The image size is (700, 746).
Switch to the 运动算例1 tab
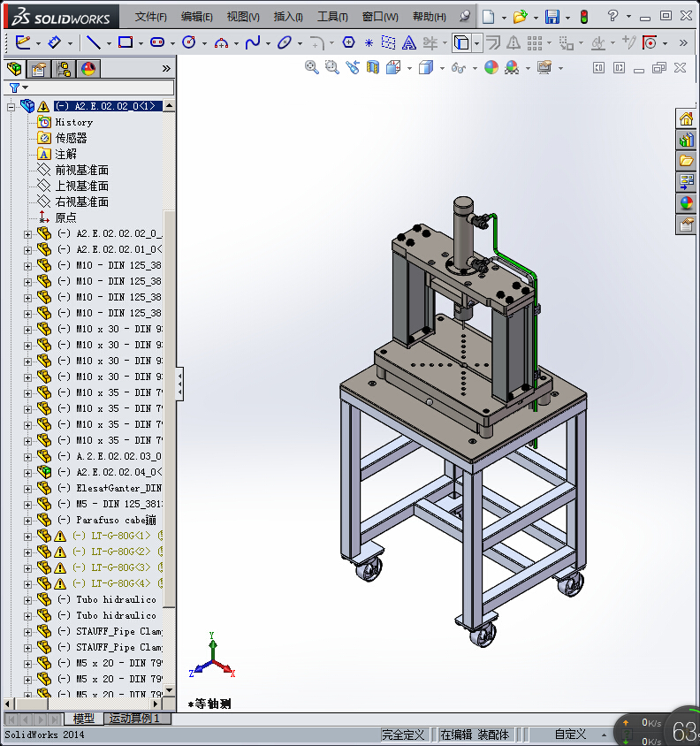(x=134, y=719)
